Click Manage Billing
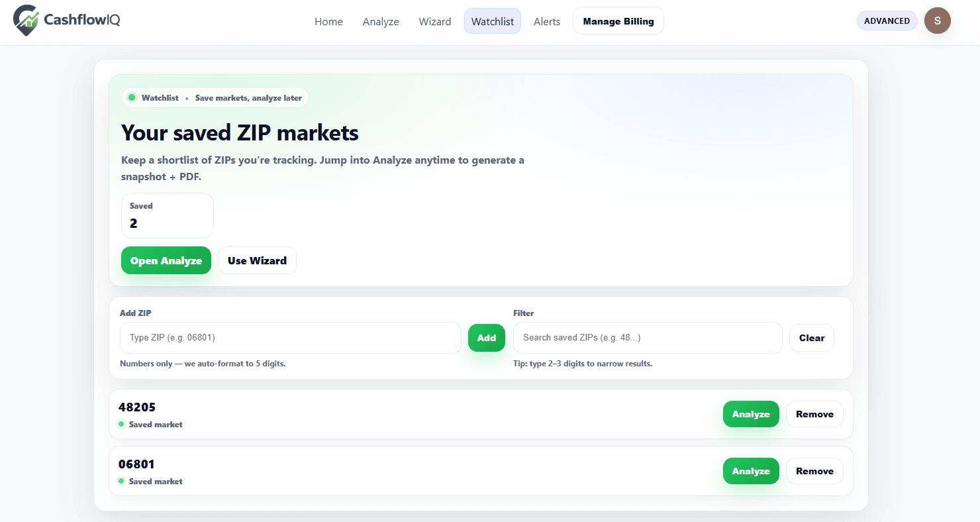The image size is (980, 522). tap(618, 21)
